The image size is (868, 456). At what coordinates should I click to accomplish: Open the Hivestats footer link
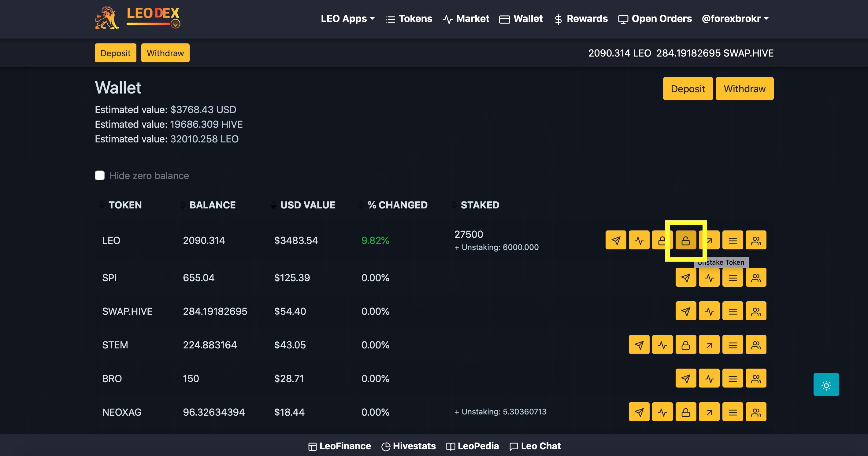point(408,446)
